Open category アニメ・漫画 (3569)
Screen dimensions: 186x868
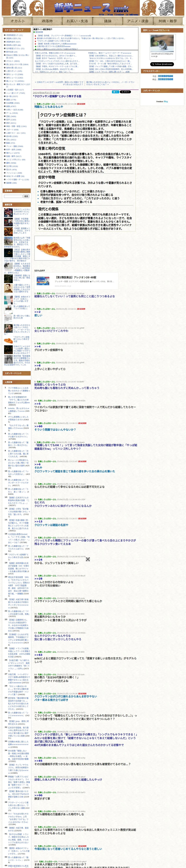point(14,147)
